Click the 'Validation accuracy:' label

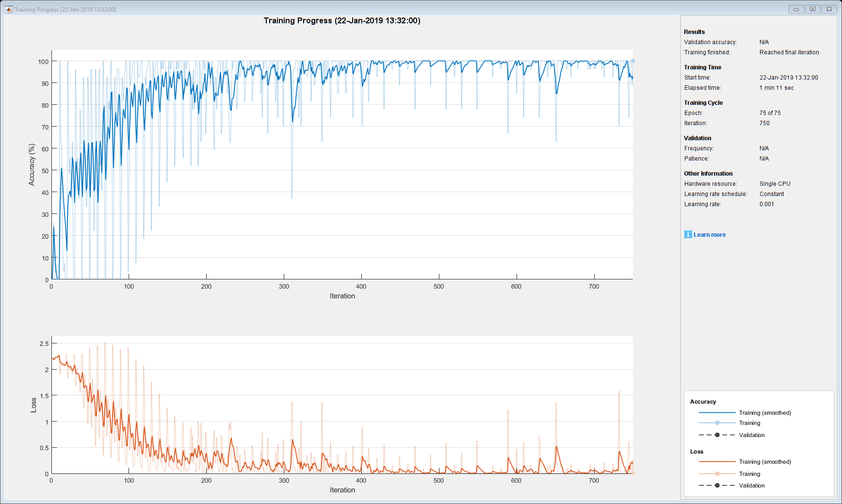(710, 42)
